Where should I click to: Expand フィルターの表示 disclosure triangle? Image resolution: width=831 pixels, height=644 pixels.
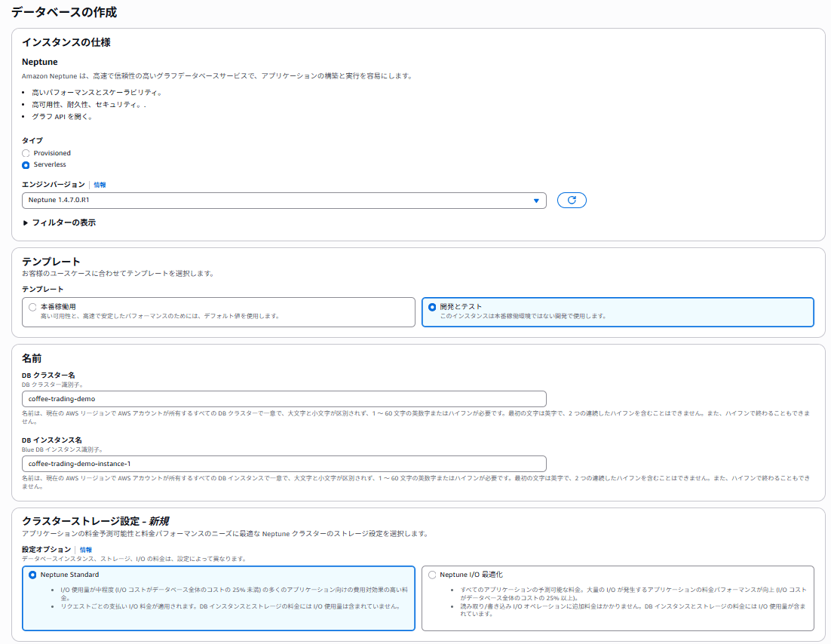tap(25, 223)
